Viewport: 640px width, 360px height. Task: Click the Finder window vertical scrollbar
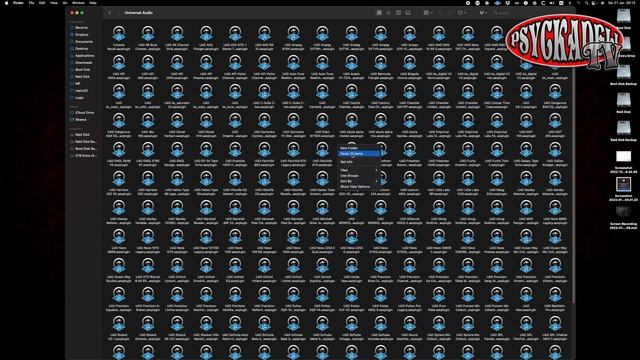click(573, 163)
